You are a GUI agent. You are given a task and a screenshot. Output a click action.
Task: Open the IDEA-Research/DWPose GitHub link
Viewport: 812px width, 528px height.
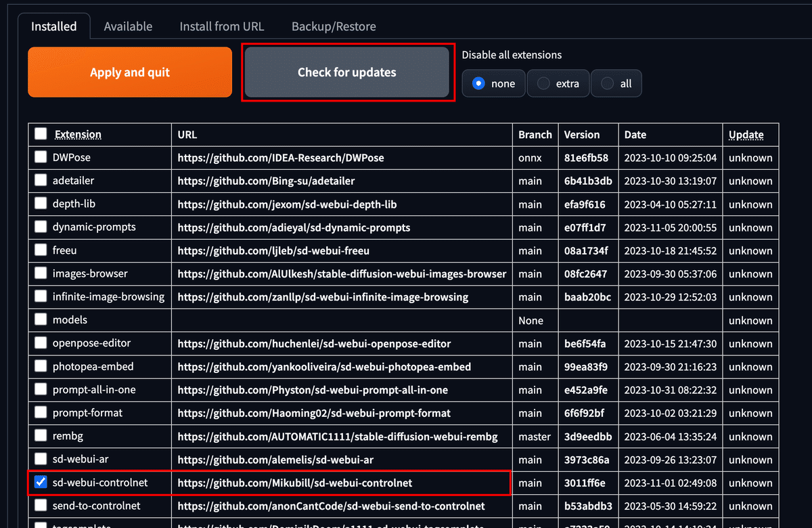[x=281, y=158]
